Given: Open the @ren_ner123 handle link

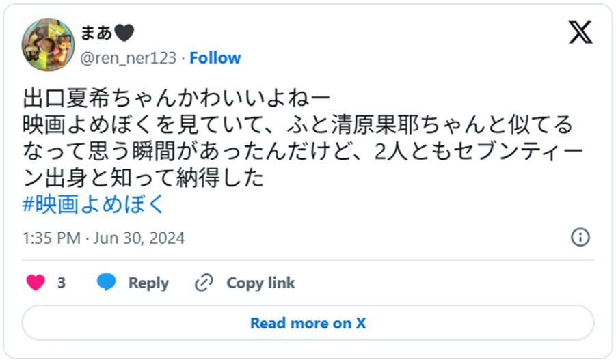Looking at the screenshot, I should [129, 58].
